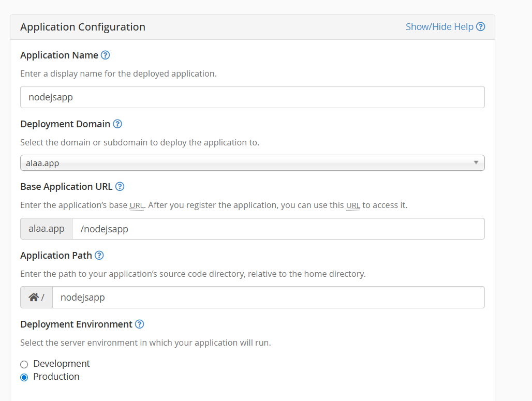The image size is (532, 401).
Task: Click the dotted-underlined URL abbreviation text
Action: tap(136, 205)
